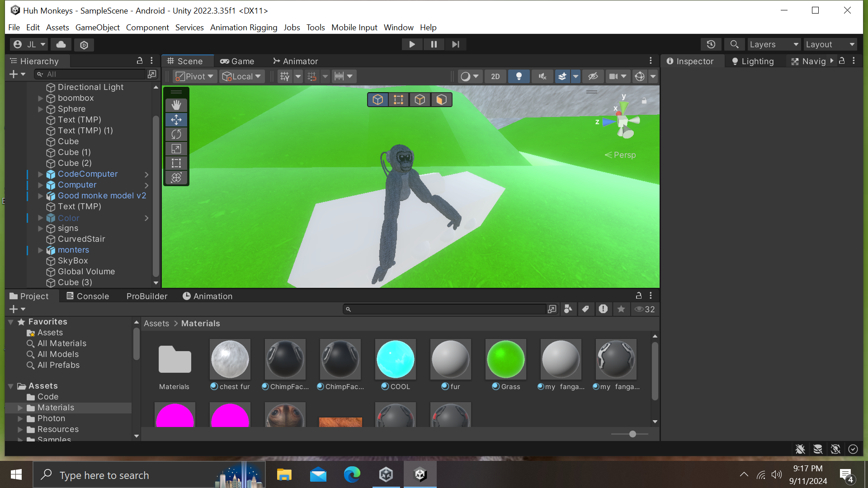Select the Rotate tool
This screenshot has width=868, height=488.
click(x=176, y=134)
